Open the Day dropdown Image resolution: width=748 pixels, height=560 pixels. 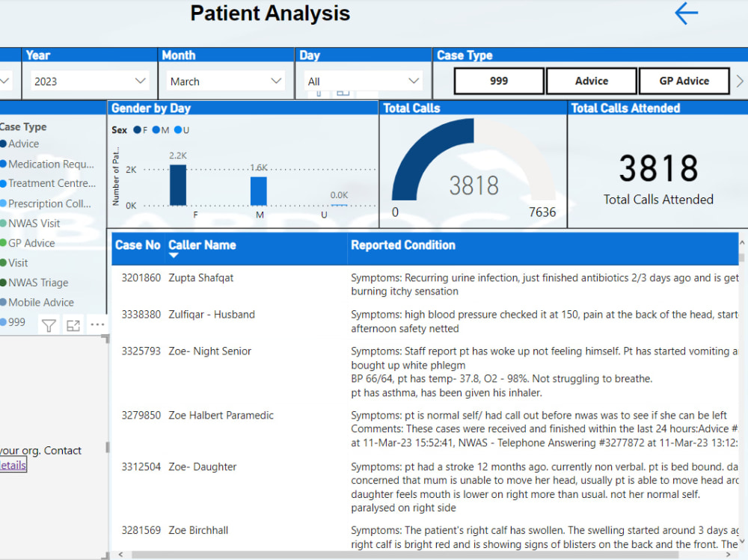coord(414,80)
